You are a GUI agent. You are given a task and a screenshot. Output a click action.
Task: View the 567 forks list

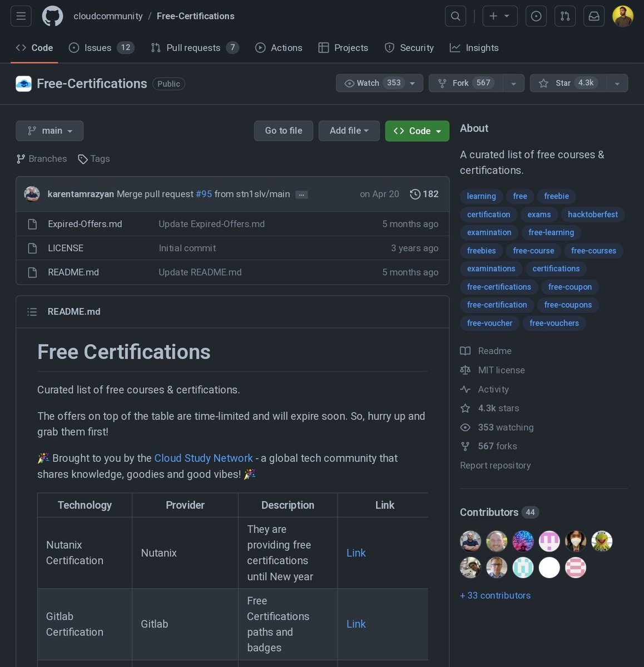[x=488, y=446]
